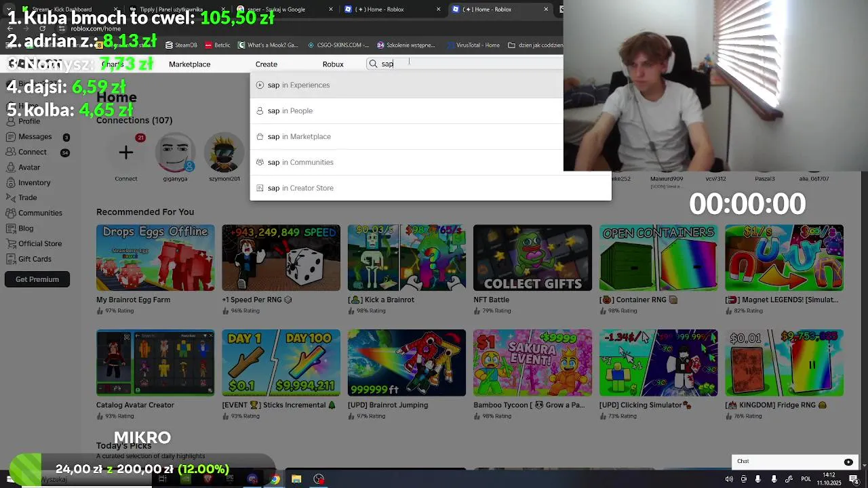Click the magnifier icon in search box

coord(373,64)
